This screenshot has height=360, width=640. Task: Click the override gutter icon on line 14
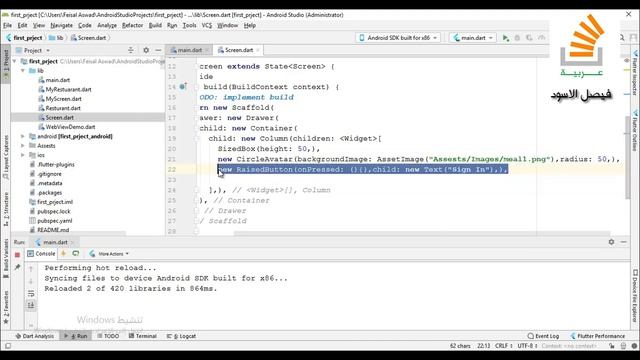(x=183, y=87)
